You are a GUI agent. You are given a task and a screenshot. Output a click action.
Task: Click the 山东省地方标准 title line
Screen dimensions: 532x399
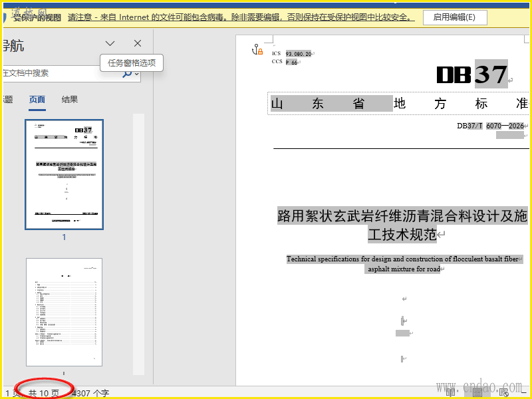click(x=400, y=103)
